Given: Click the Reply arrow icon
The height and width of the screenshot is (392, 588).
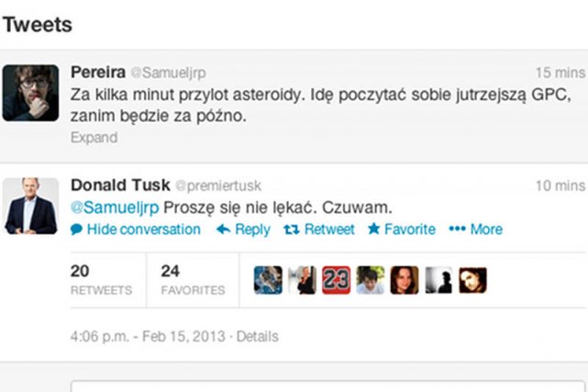Looking at the screenshot, I should [224, 230].
